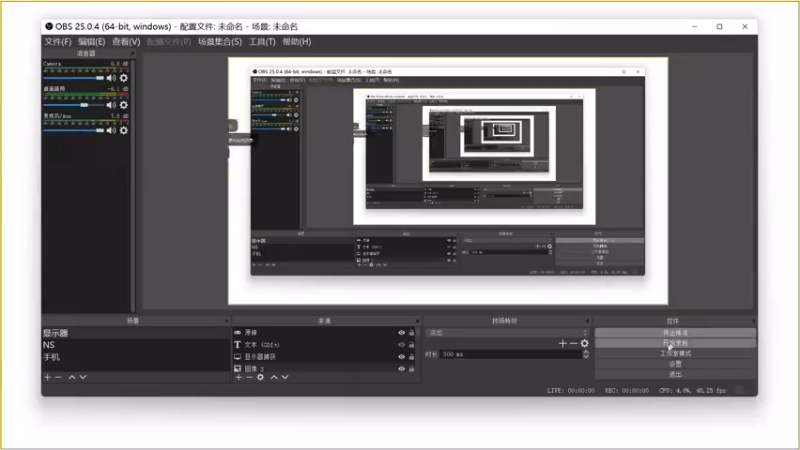Hide the 图像 3 source
Viewport: 800px width, 450px height.
coord(402,368)
